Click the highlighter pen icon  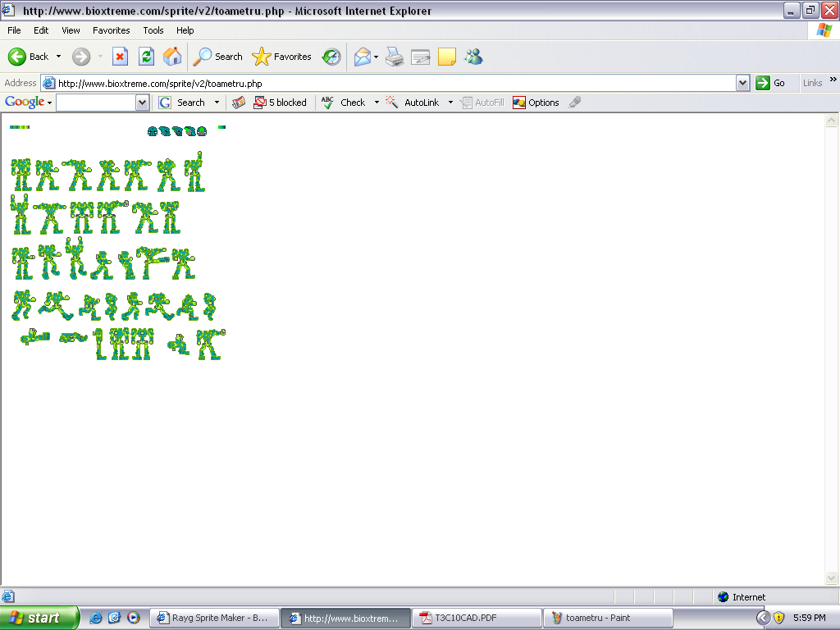(x=575, y=102)
